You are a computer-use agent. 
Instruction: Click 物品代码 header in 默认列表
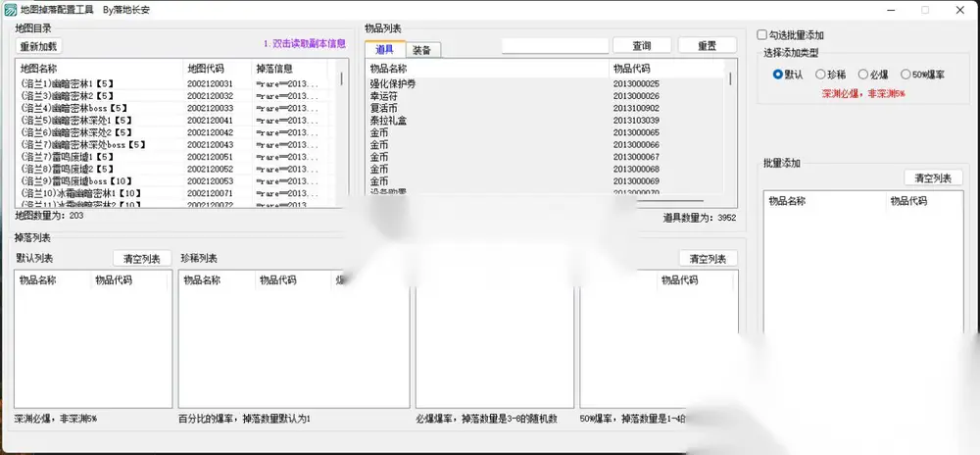coord(128,280)
